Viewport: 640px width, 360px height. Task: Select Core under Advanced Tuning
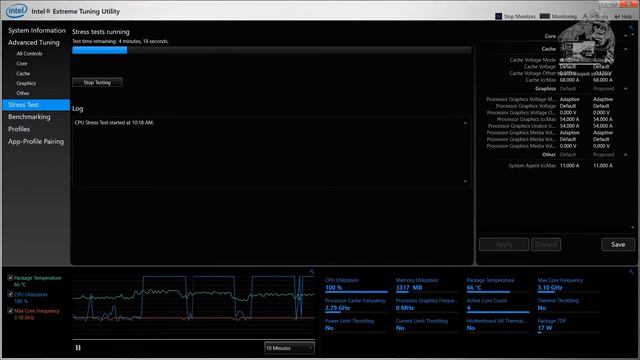point(22,64)
